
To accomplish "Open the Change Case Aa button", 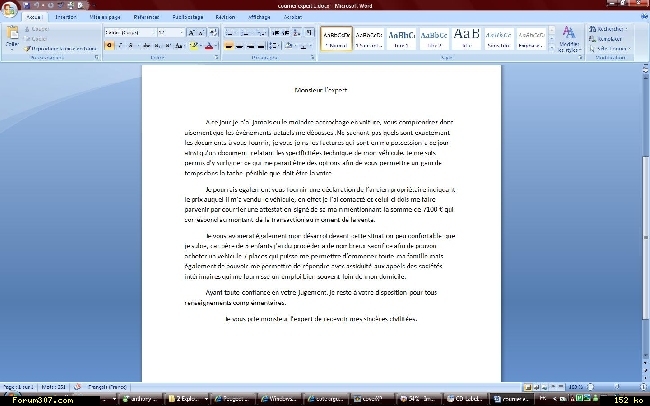I will [x=179, y=46].
